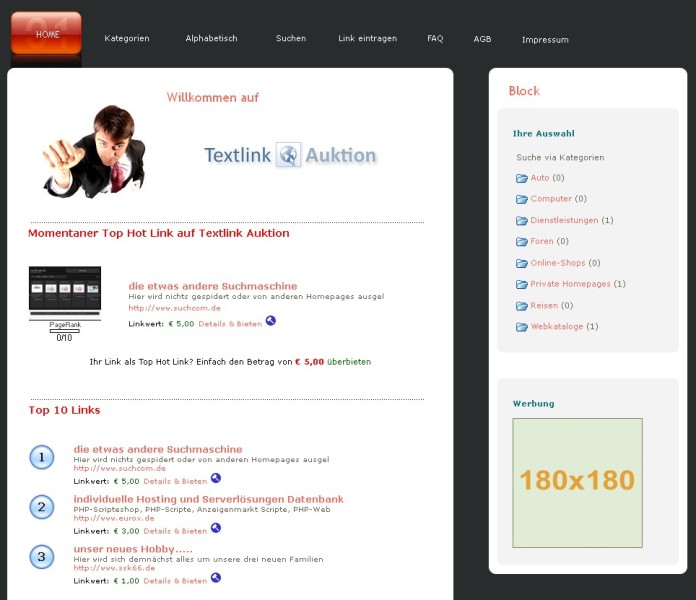Open the Private Homepages category link
Screen dimensions: 696x600
tap(570, 284)
